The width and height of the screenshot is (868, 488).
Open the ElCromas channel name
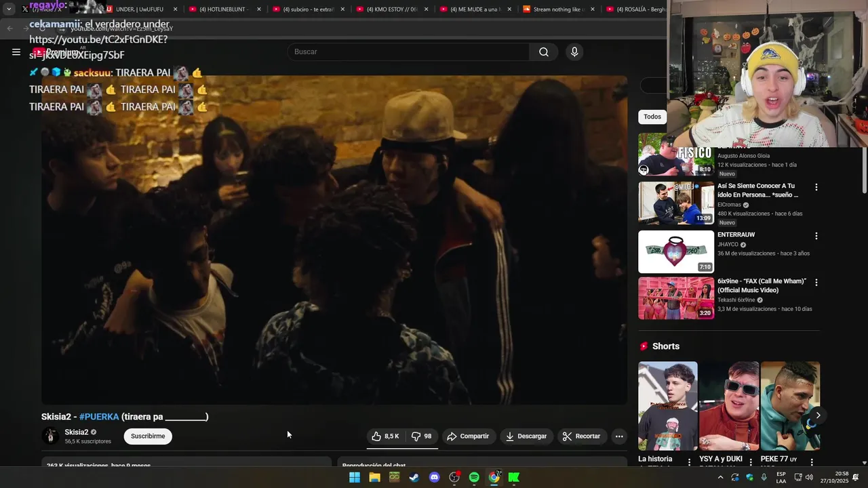(729, 205)
